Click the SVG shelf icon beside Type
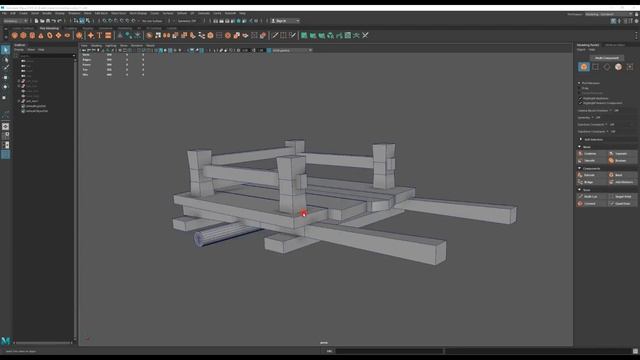The width and height of the screenshot is (640, 360). click(x=108, y=36)
